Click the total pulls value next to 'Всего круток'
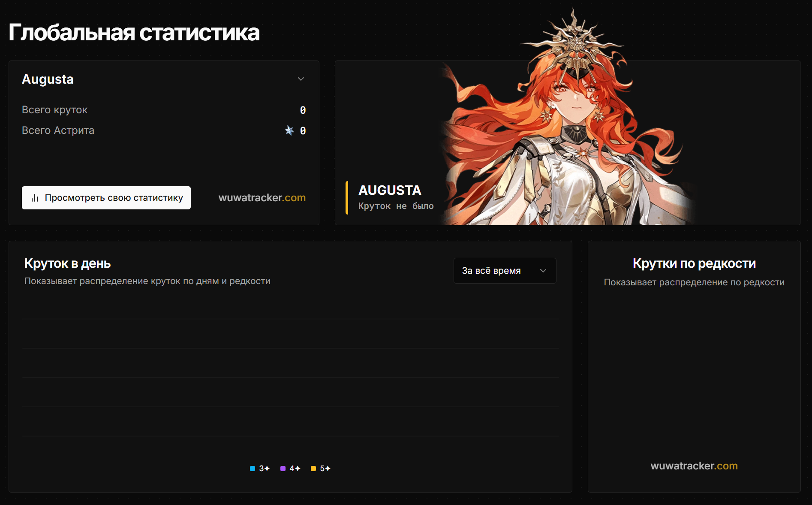The height and width of the screenshot is (505, 812). pyautogui.click(x=303, y=110)
